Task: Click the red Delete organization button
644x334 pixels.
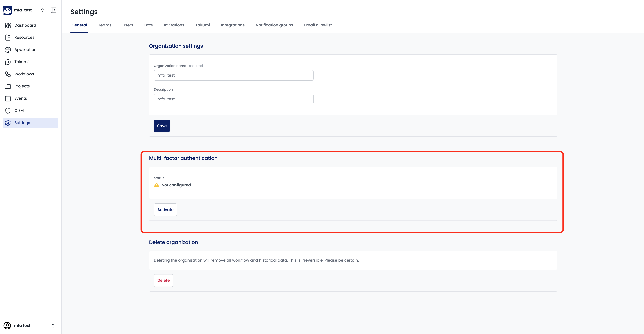Action: 163,280
